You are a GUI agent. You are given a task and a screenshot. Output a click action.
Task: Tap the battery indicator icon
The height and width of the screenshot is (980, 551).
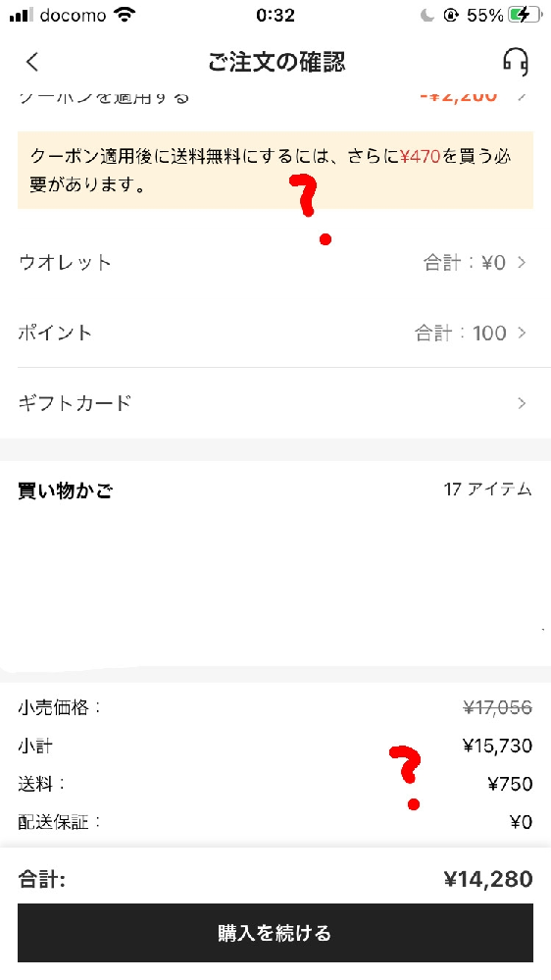pyautogui.click(x=526, y=16)
